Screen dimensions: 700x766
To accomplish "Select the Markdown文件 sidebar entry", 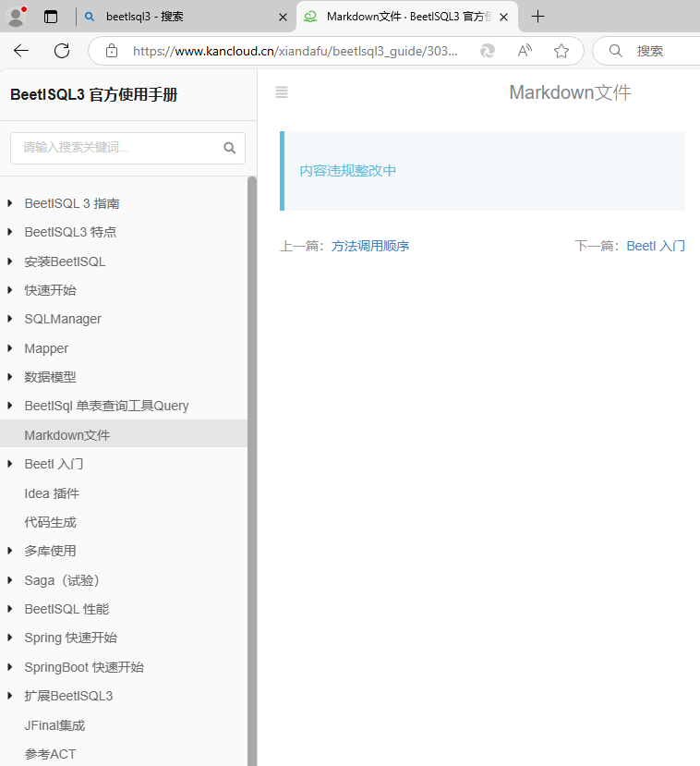I will tap(124, 435).
